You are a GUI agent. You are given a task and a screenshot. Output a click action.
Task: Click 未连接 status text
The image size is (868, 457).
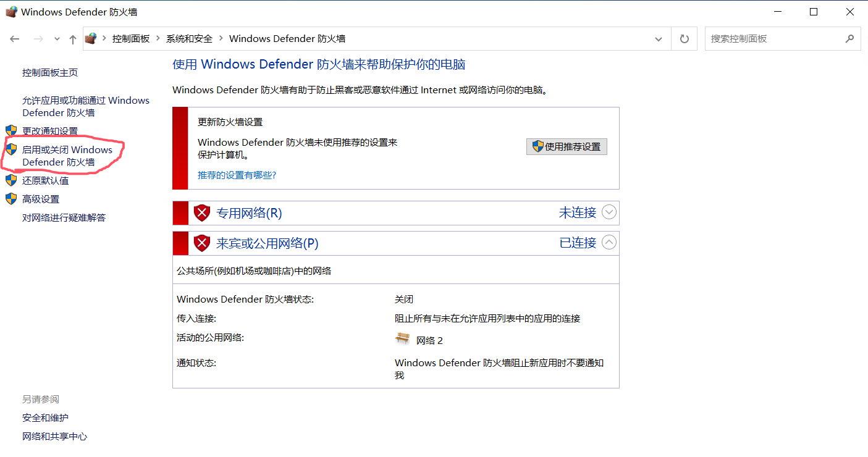[x=578, y=212]
